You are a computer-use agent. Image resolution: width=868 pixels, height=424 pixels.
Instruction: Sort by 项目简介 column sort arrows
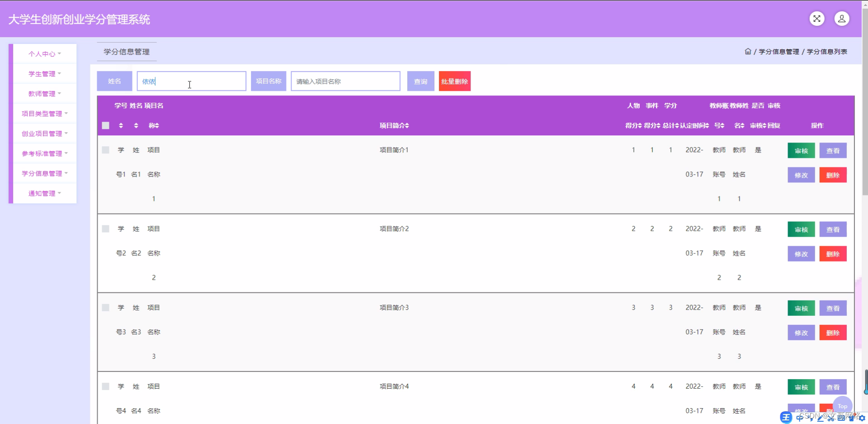(x=407, y=125)
